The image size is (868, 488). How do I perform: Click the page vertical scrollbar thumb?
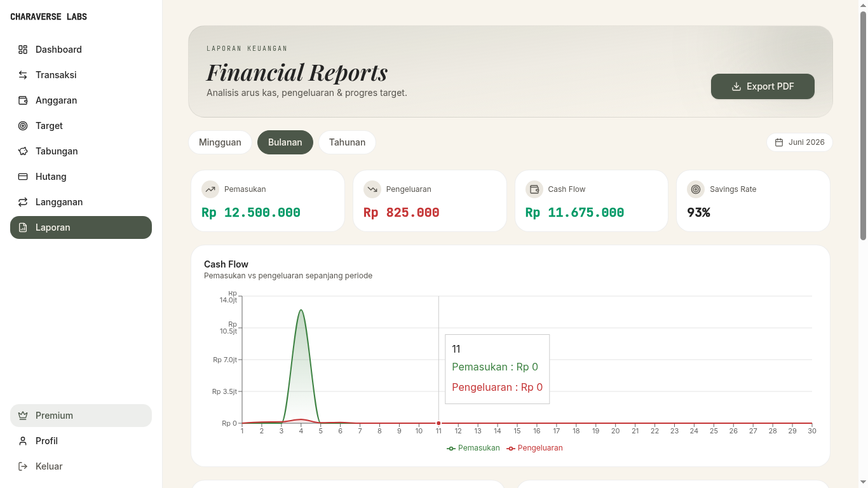coord(863,126)
